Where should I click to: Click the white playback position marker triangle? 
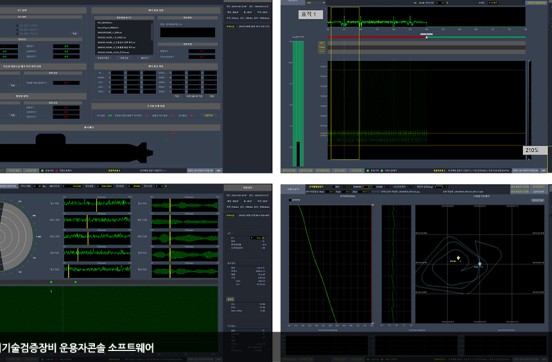click(x=426, y=37)
